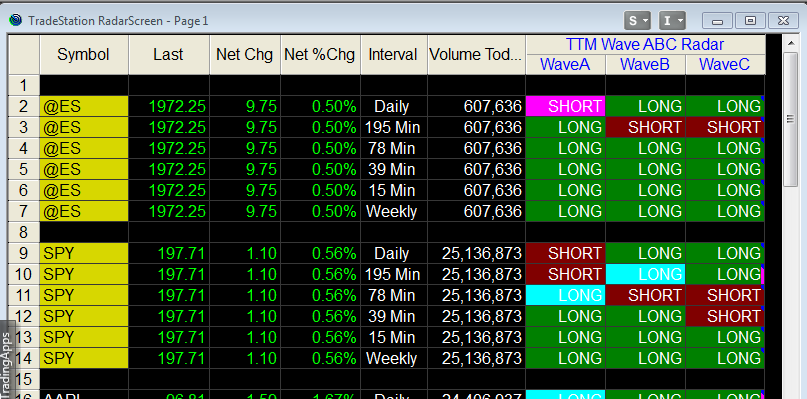The width and height of the screenshot is (807, 399).
Task: Click the SHORT WaveB cell in row 11
Action: pos(645,295)
